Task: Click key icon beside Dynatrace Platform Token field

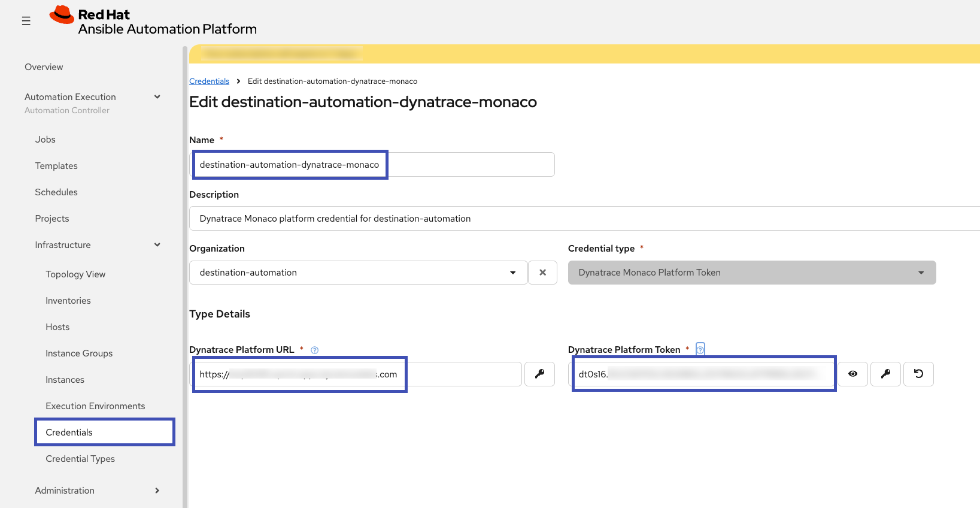Action: click(x=885, y=374)
